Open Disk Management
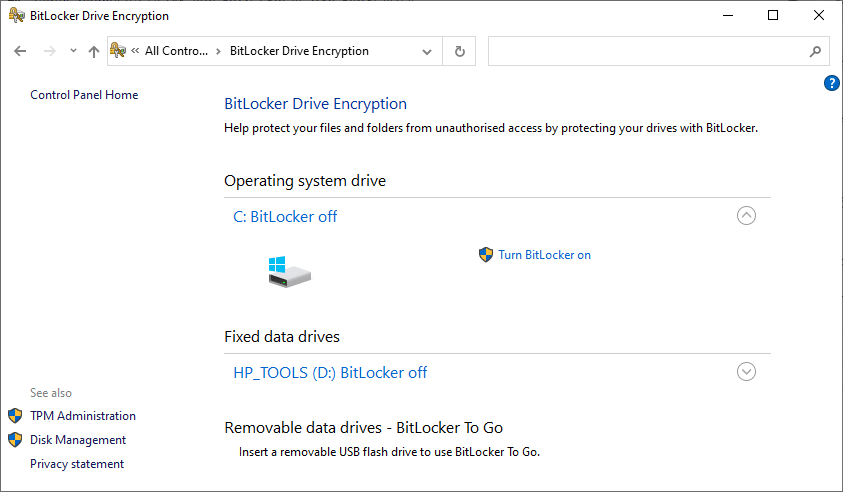The height and width of the screenshot is (492, 843). click(78, 440)
